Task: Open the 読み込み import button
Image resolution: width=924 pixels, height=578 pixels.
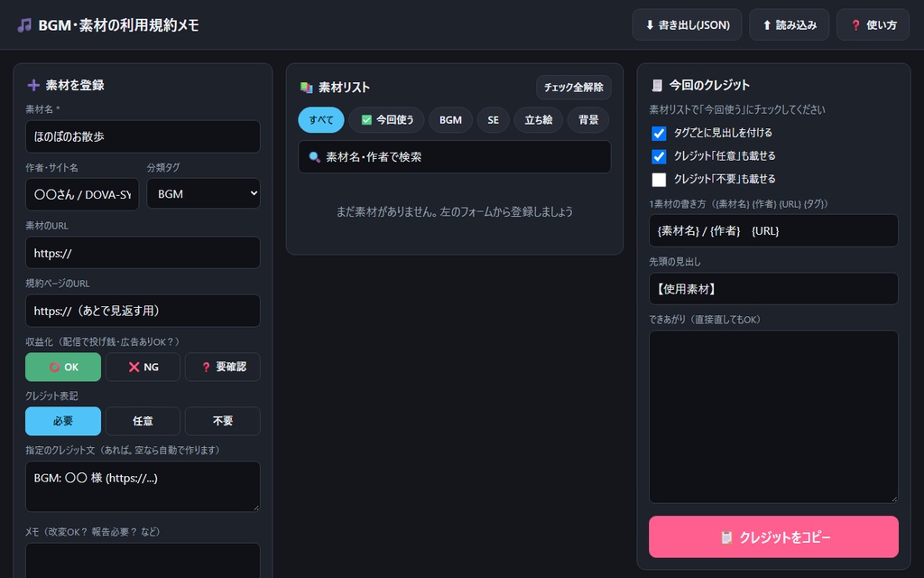Action: coord(789,24)
